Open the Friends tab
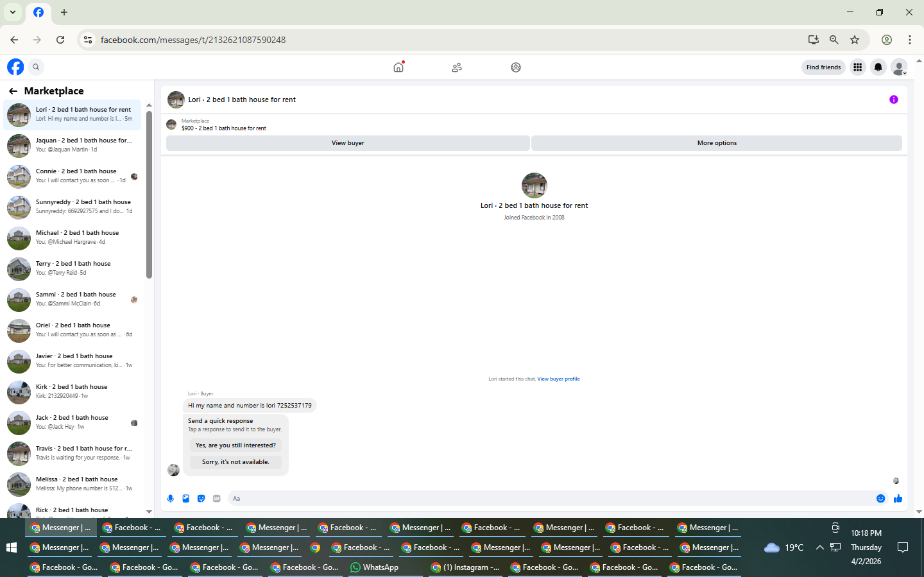This screenshot has height=577, width=924. [x=457, y=67]
